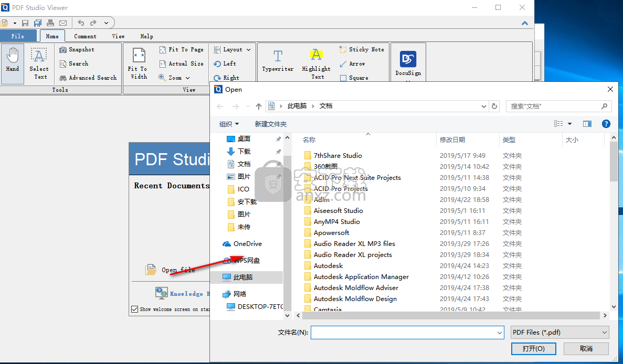Select the Highlight Text tool

(316, 63)
